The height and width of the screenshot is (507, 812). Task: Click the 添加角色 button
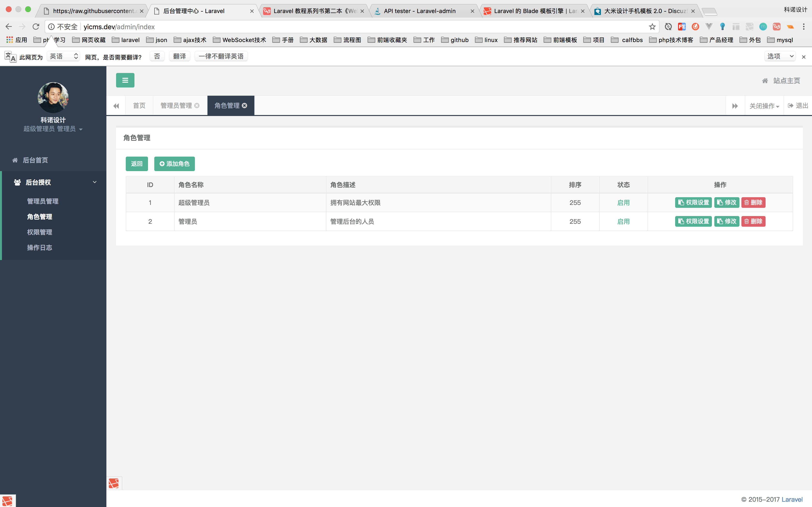click(175, 164)
